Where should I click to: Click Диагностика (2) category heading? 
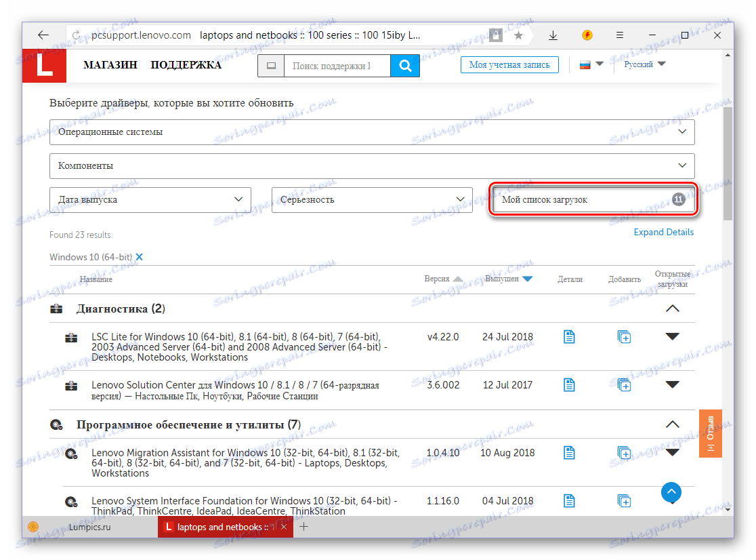(121, 308)
